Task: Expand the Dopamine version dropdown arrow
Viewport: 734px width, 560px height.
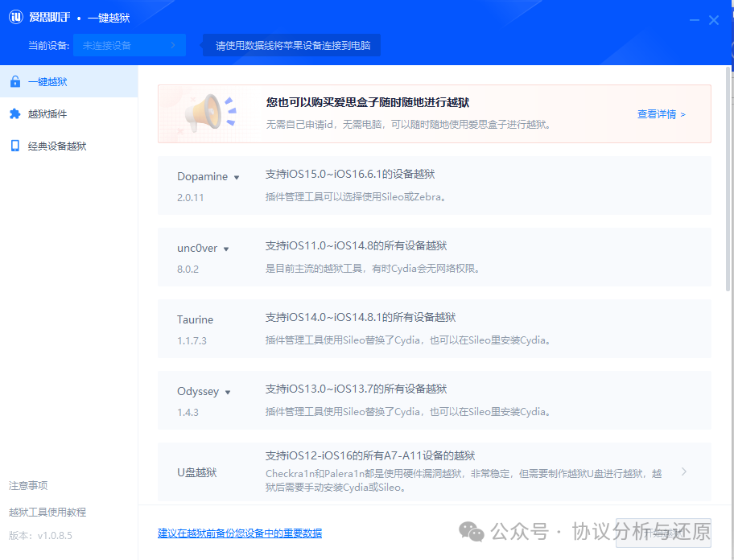Action: click(x=237, y=177)
